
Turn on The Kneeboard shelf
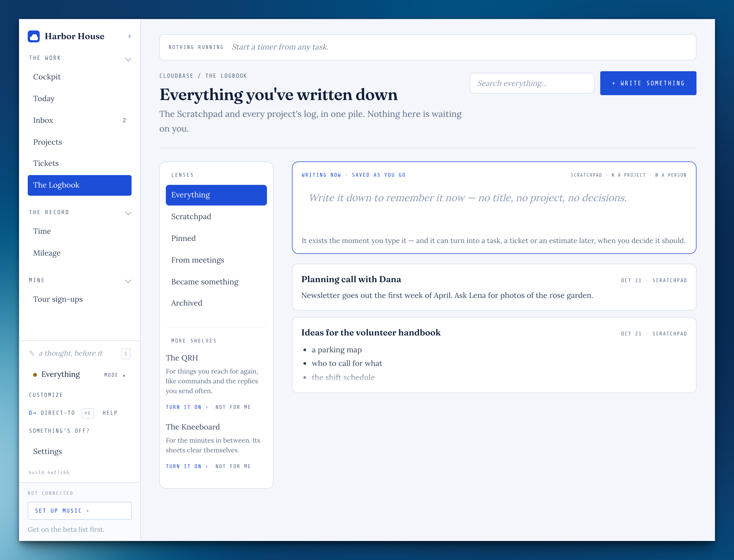click(x=187, y=466)
